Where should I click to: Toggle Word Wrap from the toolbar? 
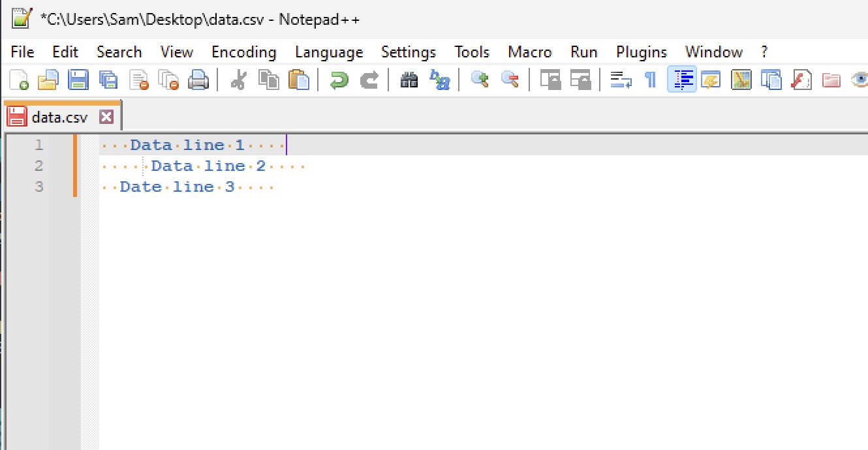tap(620, 80)
